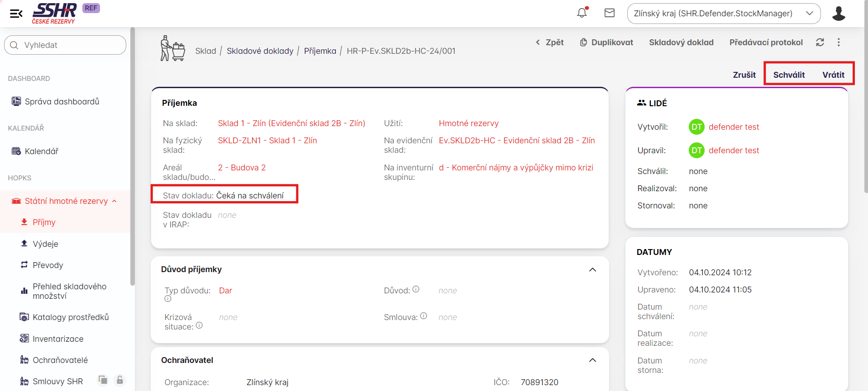Image resolution: width=868 pixels, height=391 pixels.
Task: Collapse the sidebar with hamburger icon
Action: coord(16,14)
